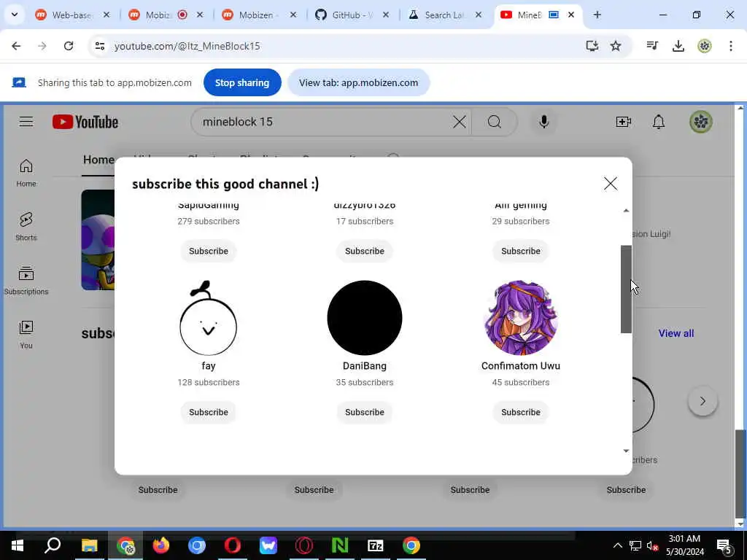Open Windows taskbar search

53,545
